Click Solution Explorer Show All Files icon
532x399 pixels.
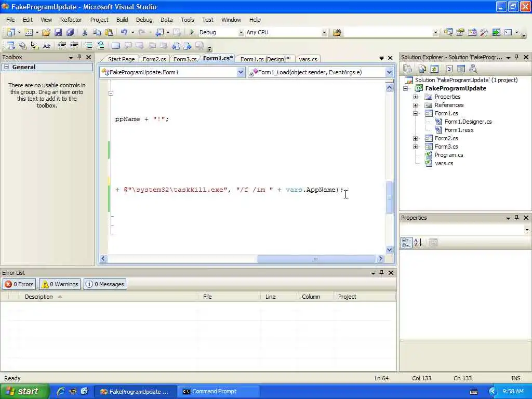tap(422, 69)
